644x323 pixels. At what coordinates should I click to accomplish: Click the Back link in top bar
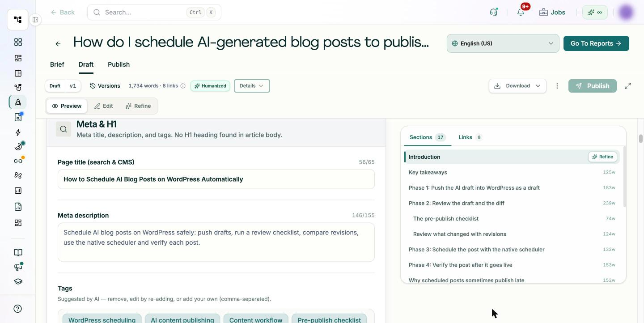[x=63, y=12]
